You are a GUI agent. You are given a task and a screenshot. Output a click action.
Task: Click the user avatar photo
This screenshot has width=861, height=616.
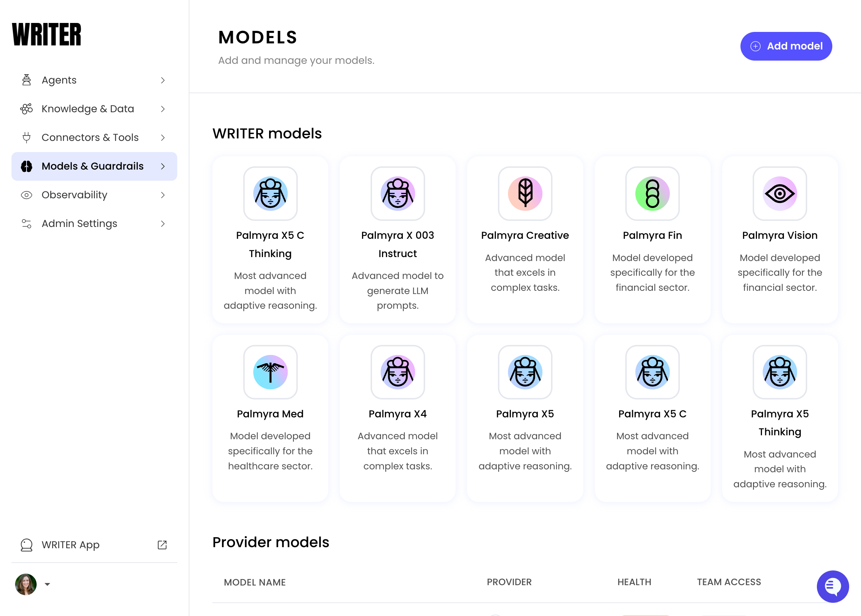pos(26,584)
